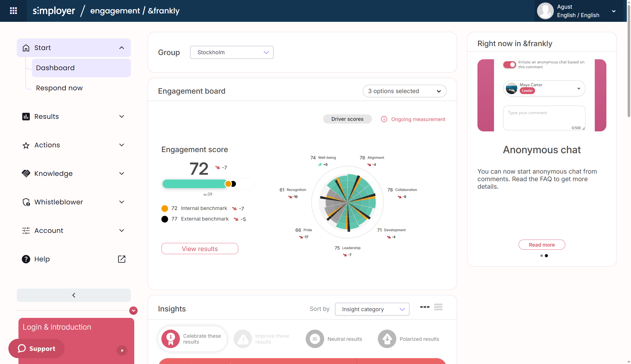The height and width of the screenshot is (364, 631).
Task: Open the Insight category sort dropdown
Action: tap(372, 309)
